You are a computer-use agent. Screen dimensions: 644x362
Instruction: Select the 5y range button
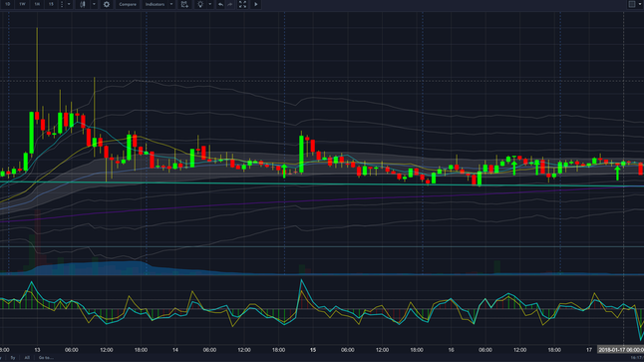(12, 358)
